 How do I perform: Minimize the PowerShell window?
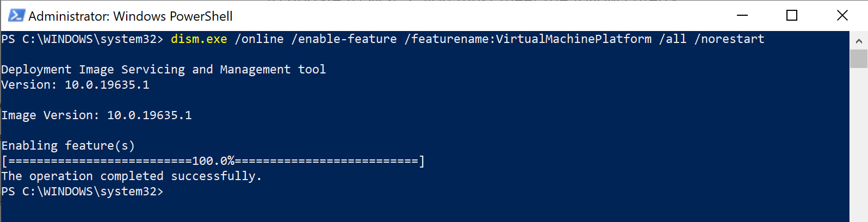(x=742, y=16)
